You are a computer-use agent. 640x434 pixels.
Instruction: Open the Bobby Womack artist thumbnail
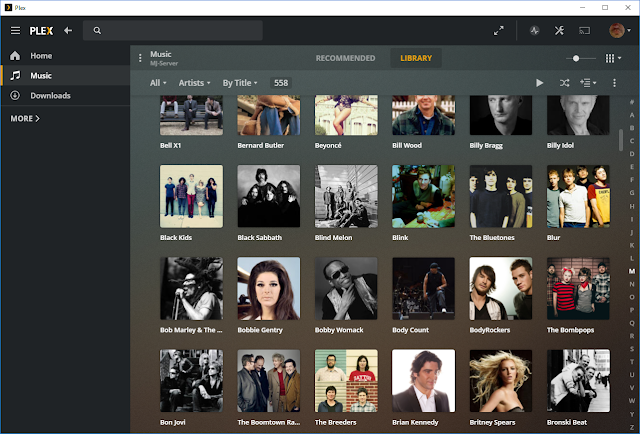click(x=346, y=288)
